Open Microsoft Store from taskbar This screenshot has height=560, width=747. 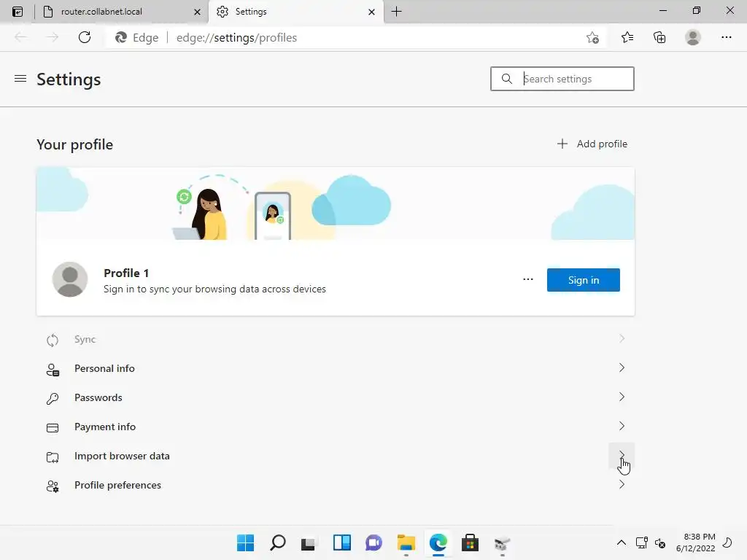pos(470,542)
